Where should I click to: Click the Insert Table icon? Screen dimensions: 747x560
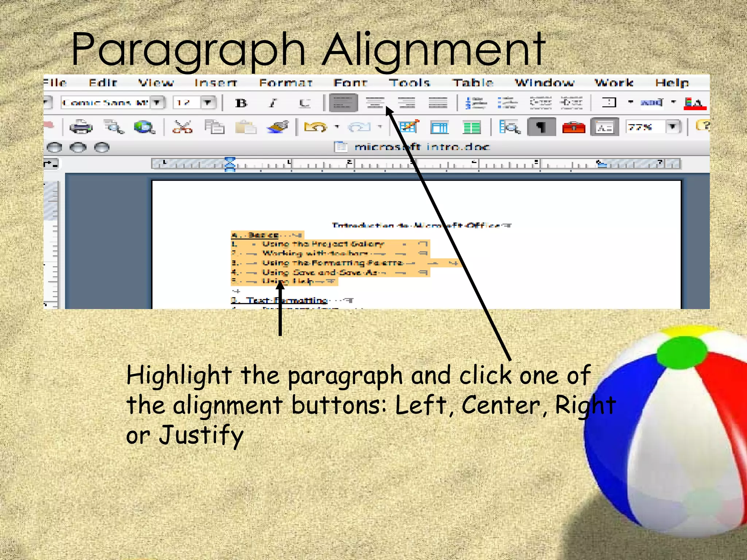[x=440, y=128]
